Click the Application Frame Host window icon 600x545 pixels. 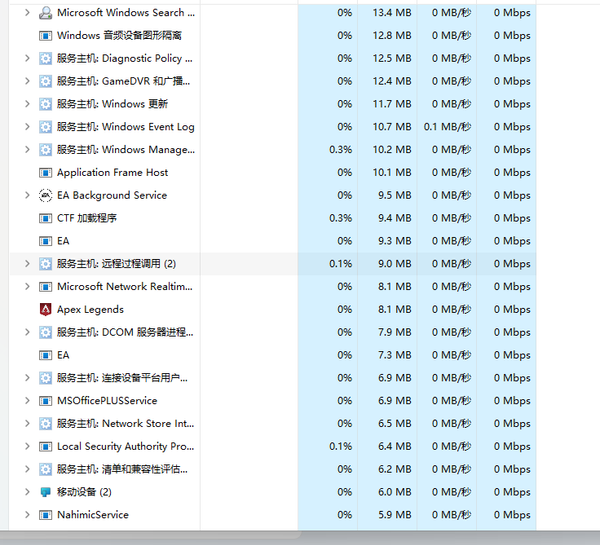pos(46,173)
